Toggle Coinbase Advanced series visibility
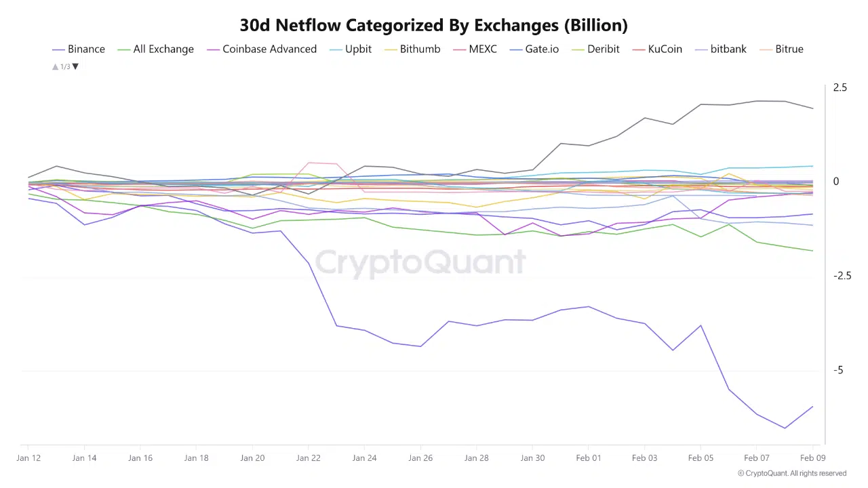The width and height of the screenshot is (868, 488). (x=269, y=49)
